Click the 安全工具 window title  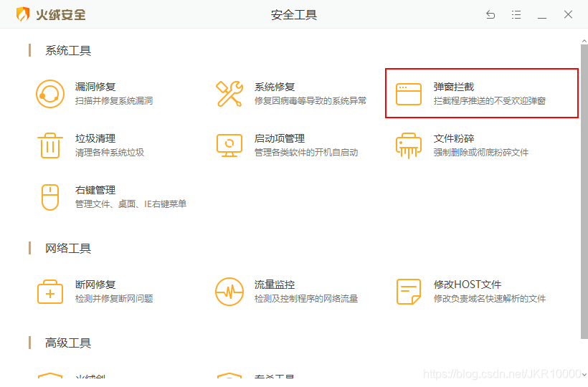pos(294,15)
